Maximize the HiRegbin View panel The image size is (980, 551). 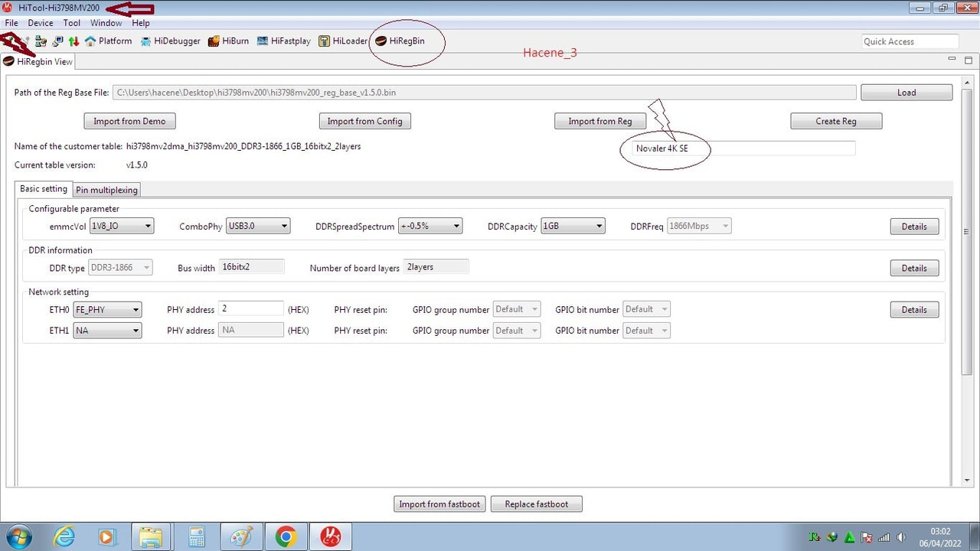[969, 60]
